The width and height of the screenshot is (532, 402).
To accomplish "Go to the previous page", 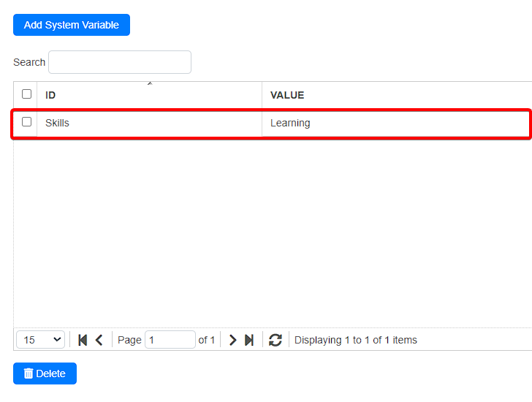I will tap(99, 340).
